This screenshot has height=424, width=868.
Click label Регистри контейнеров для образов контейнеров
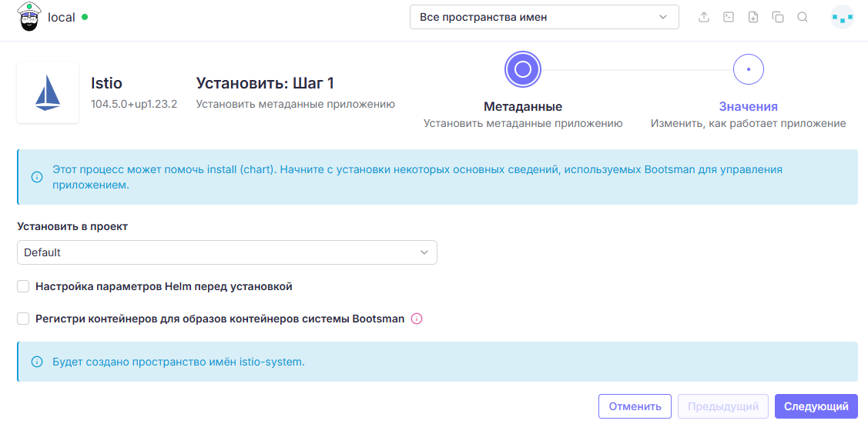pos(220,319)
